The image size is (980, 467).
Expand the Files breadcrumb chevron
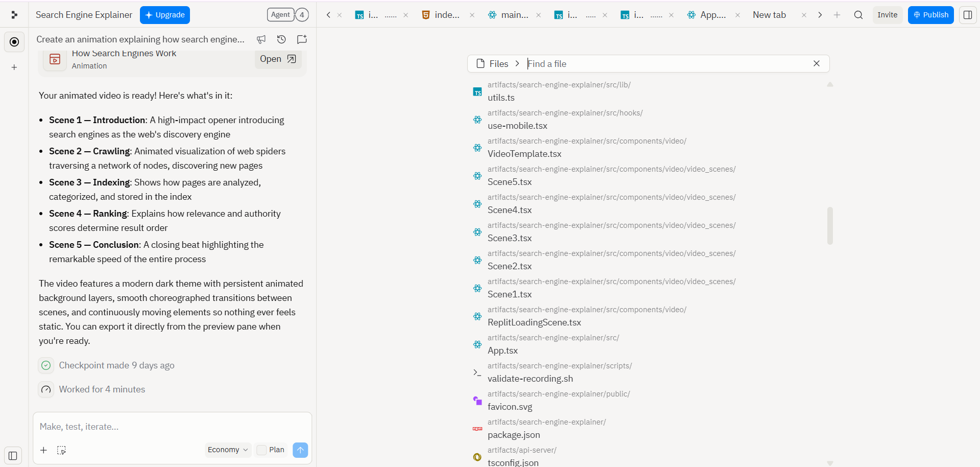(517, 63)
